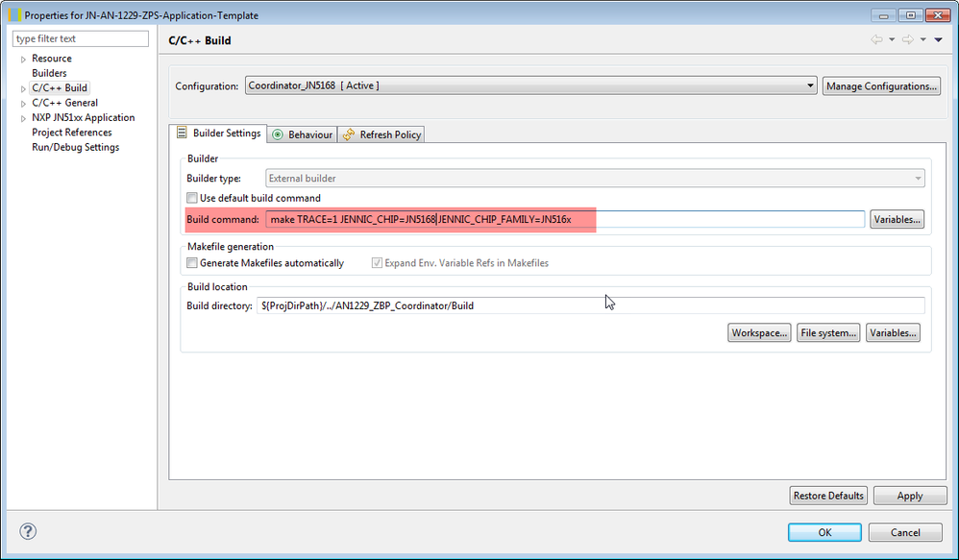This screenshot has height=560, width=959.
Task: Toggle Generate Makefiles automatically checkbox
Action: click(x=192, y=263)
